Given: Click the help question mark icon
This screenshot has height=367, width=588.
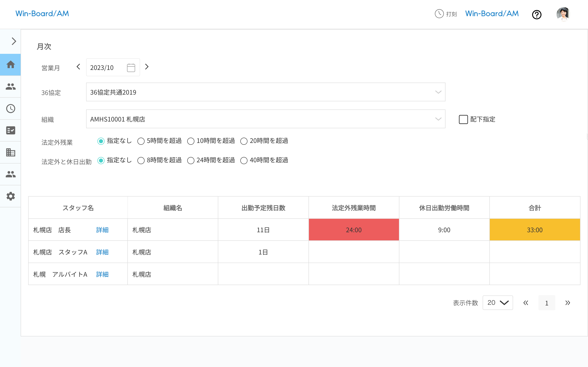Looking at the screenshot, I should (x=537, y=14).
